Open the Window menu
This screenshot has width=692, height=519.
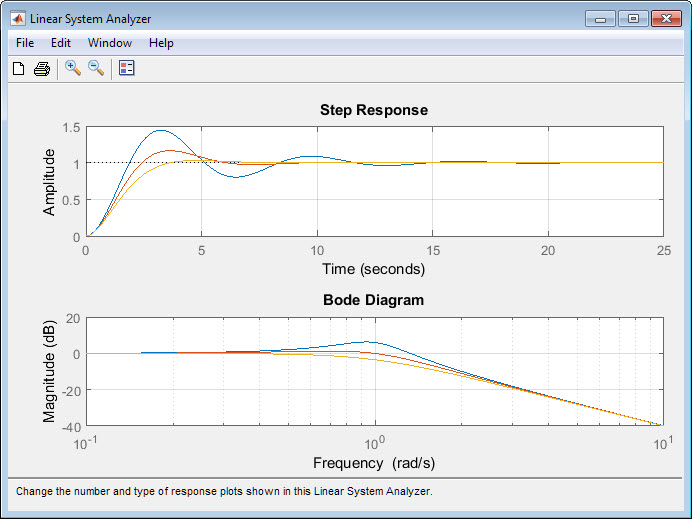coord(110,43)
